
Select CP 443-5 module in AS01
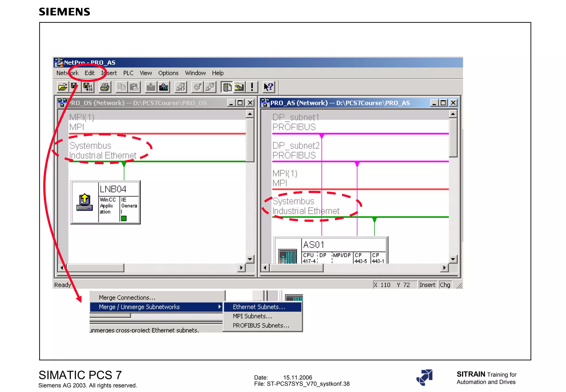coord(362,258)
